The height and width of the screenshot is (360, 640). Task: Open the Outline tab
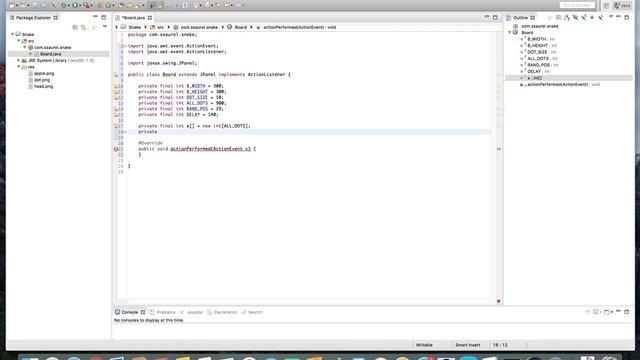click(520, 18)
